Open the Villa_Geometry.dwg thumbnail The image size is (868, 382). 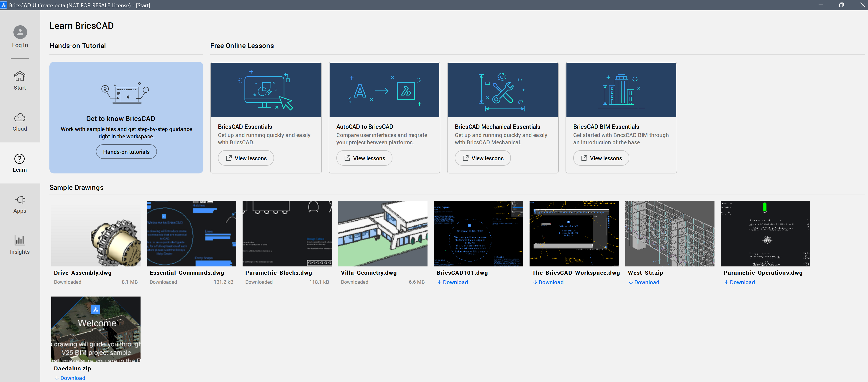[382, 233]
